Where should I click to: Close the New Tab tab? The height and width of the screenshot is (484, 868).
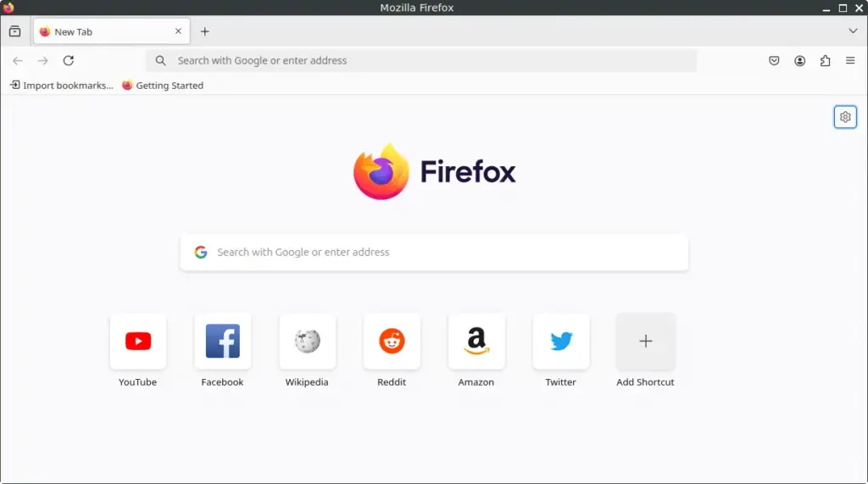tap(178, 31)
